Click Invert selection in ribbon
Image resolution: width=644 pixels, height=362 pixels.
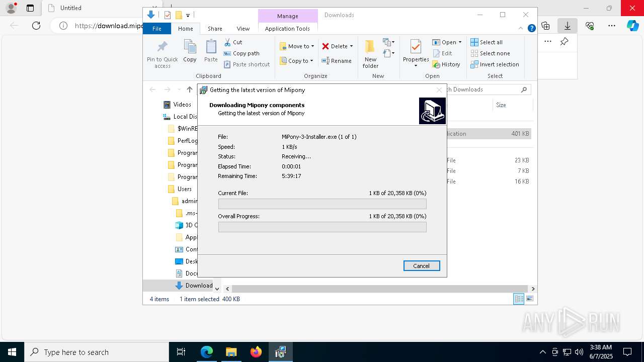(495, 64)
